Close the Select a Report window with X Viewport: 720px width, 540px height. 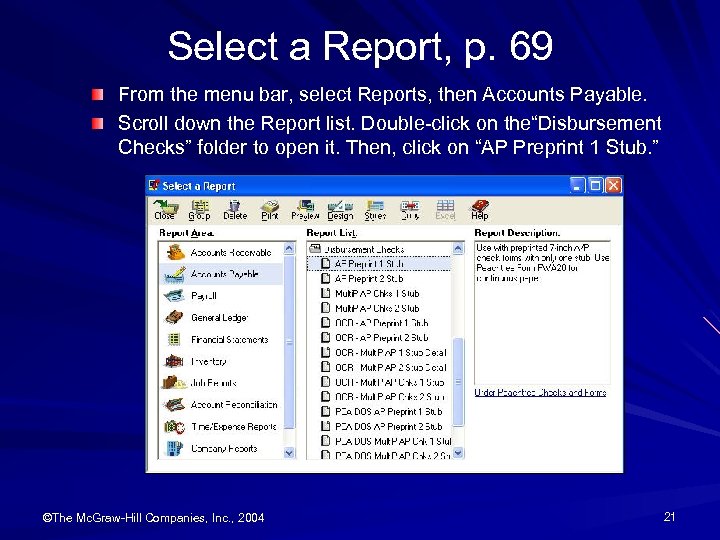tap(613, 186)
